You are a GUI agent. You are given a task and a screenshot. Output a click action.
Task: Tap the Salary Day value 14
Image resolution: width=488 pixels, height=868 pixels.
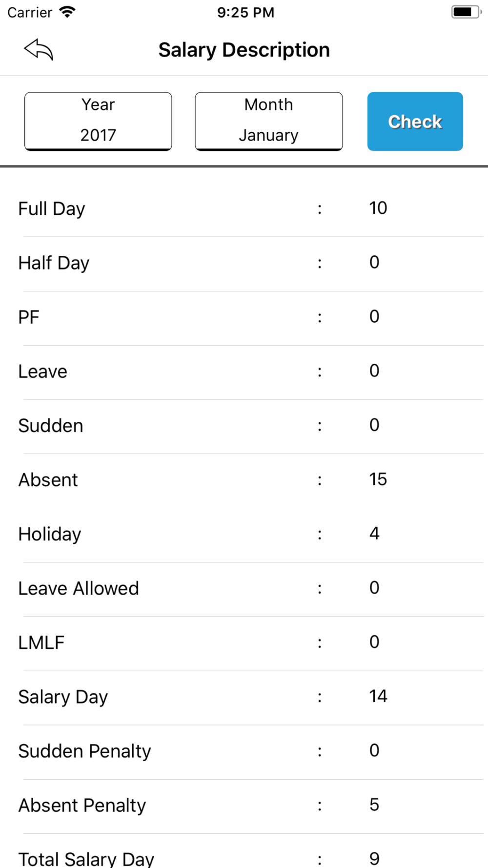(378, 696)
